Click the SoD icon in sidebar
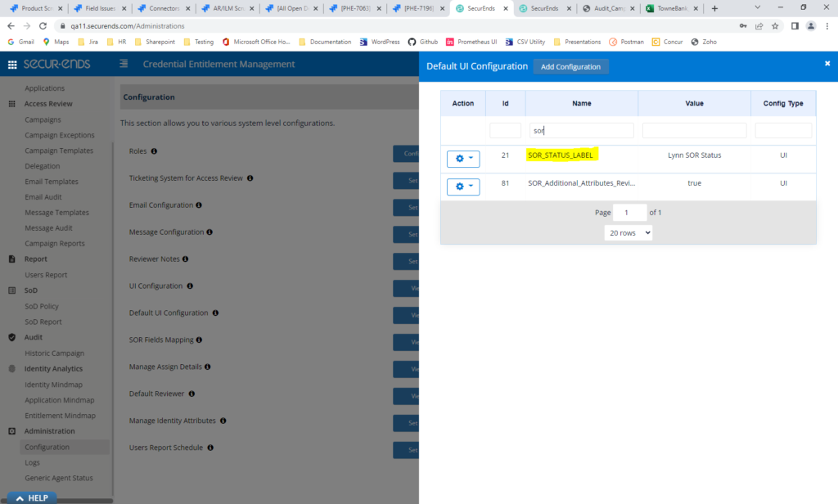This screenshot has height=504, width=838. tap(11, 290)
